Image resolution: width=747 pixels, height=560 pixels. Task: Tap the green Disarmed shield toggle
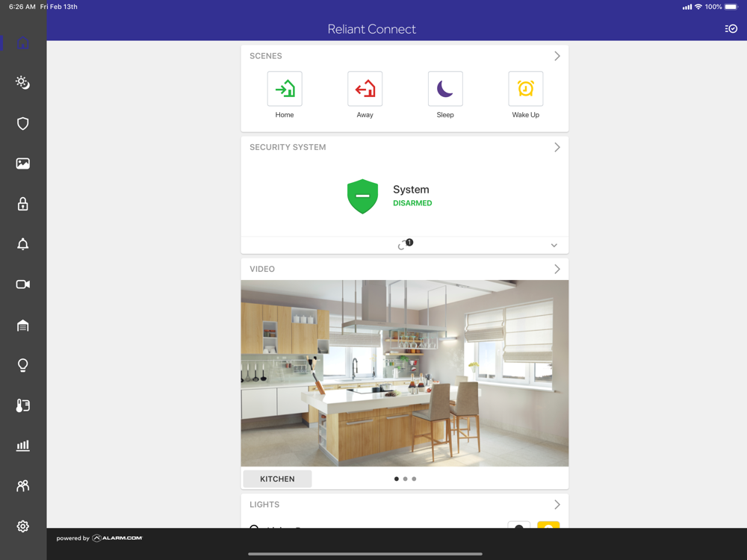362,196
